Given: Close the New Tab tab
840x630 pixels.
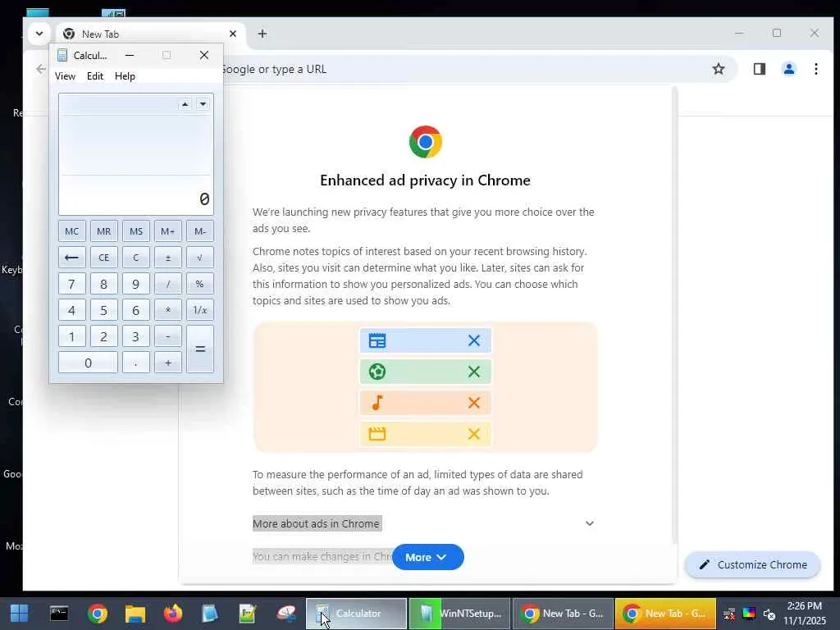Looking at the screenshot, I should click(232, 34).
